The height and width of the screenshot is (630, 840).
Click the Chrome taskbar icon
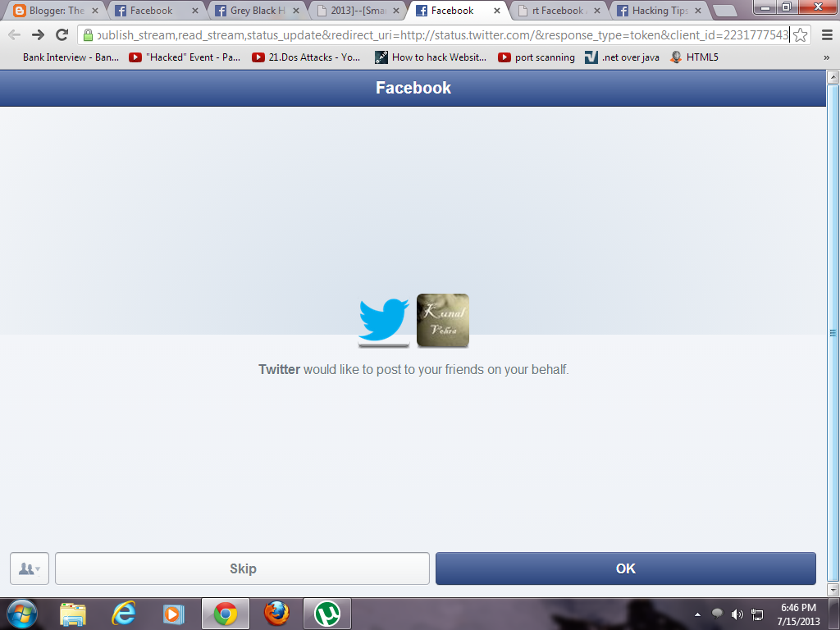click(226, 614)
